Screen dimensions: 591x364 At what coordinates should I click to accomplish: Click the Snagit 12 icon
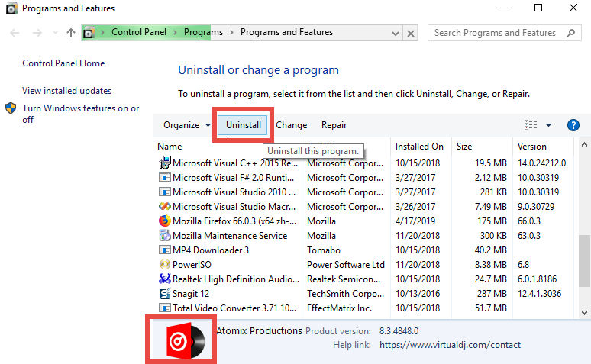(x=165, y=294)
